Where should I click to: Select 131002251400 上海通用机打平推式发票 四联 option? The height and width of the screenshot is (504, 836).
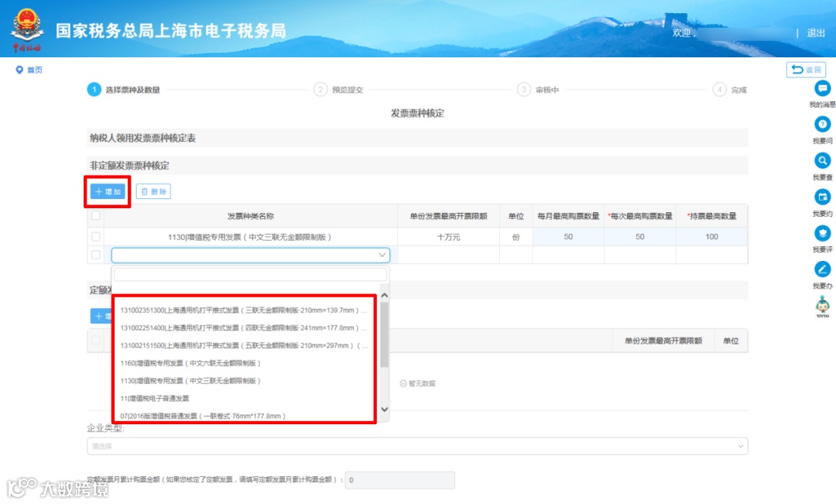(244, 327)
